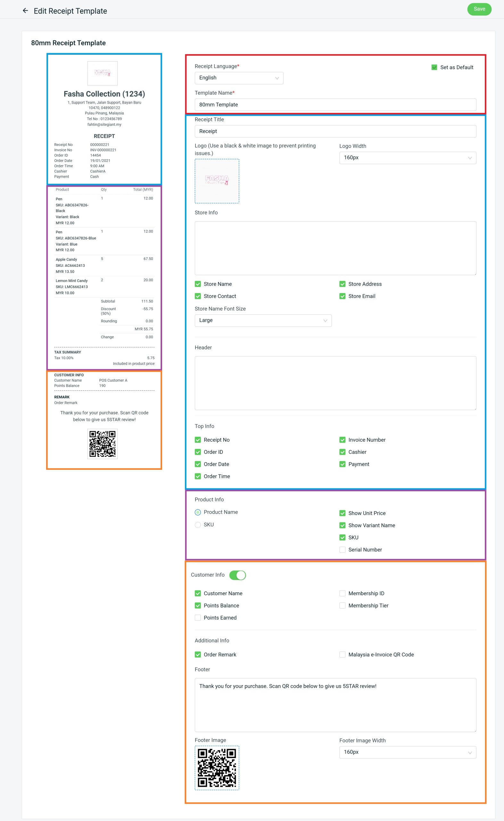Select the SKU radio button
Screen dimensions: 504x821
click(x=198, y=524)
